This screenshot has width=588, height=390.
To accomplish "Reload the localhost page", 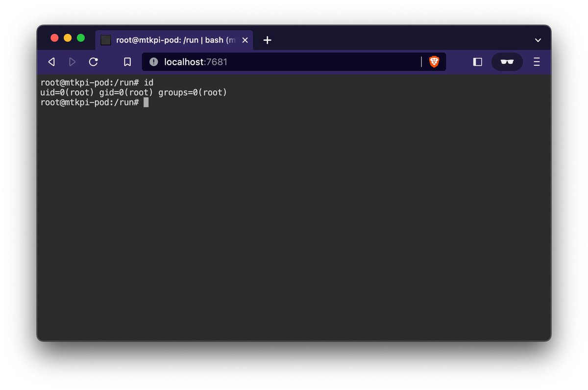I will tap(93, 62).
